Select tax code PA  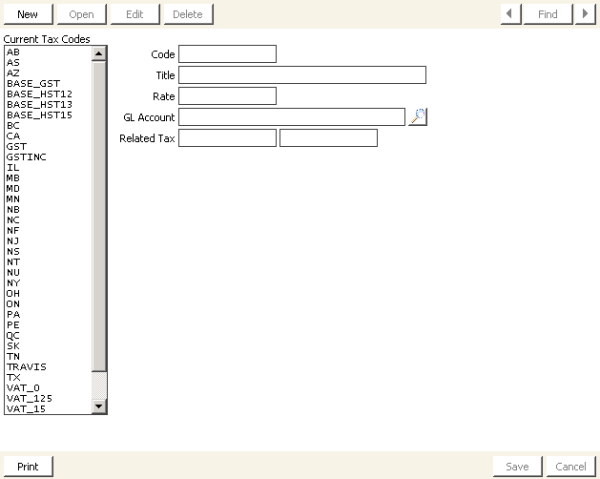point(48,314)
